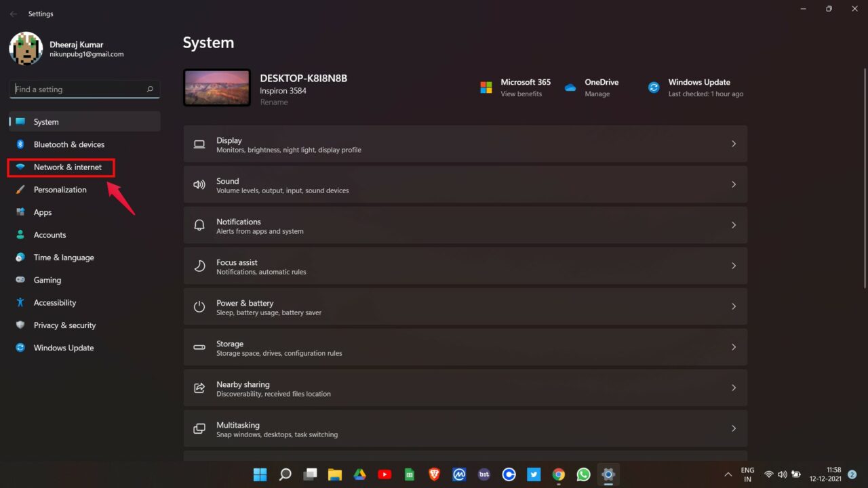The width and height of the screenshot is (868, 488).
Task: Click View benefits under Microsoft 365
Action: point(521,94)
